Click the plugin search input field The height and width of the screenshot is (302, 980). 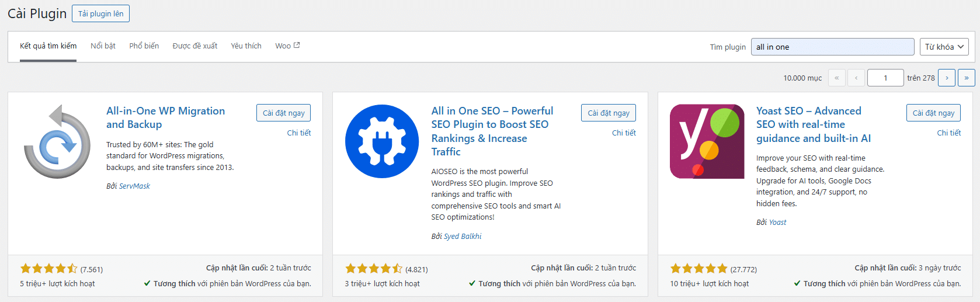pyautogui.click(x=832, y=47)
